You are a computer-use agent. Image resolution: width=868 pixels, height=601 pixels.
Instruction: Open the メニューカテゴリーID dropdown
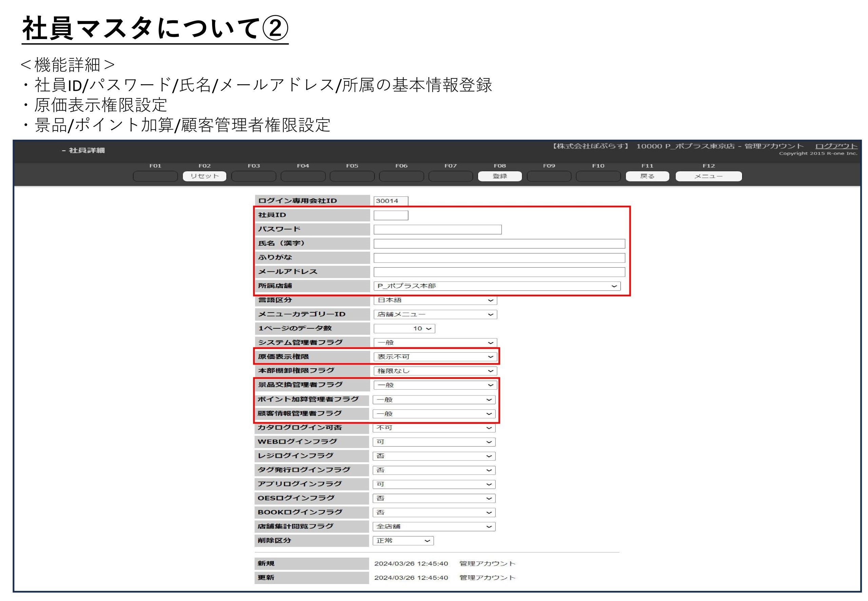435,314
